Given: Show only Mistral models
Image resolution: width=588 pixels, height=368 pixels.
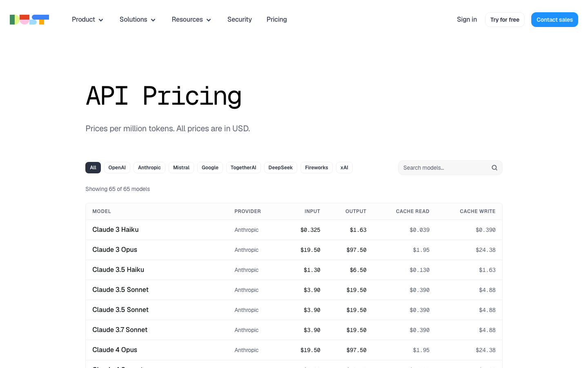Looking at the screenshot, I should tap(181, 168).
